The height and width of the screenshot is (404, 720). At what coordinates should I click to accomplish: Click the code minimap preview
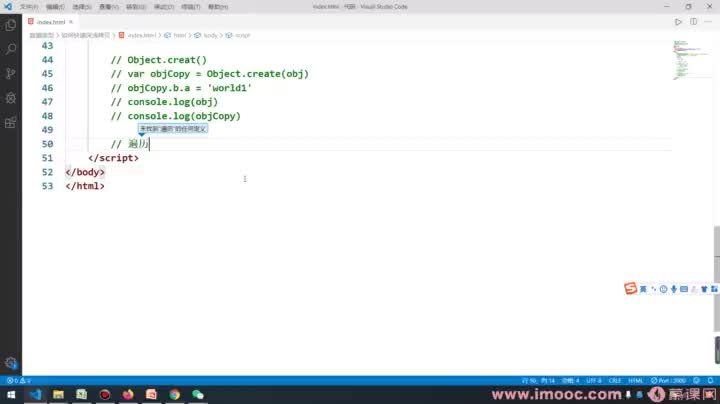[691, 60]
